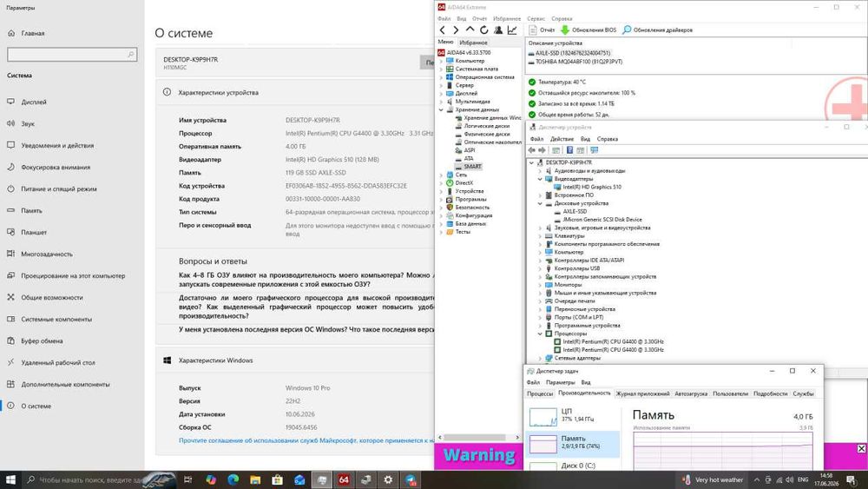
Task: Switch to Службы tab in Task Manager
Action: (x=803, y=393)
